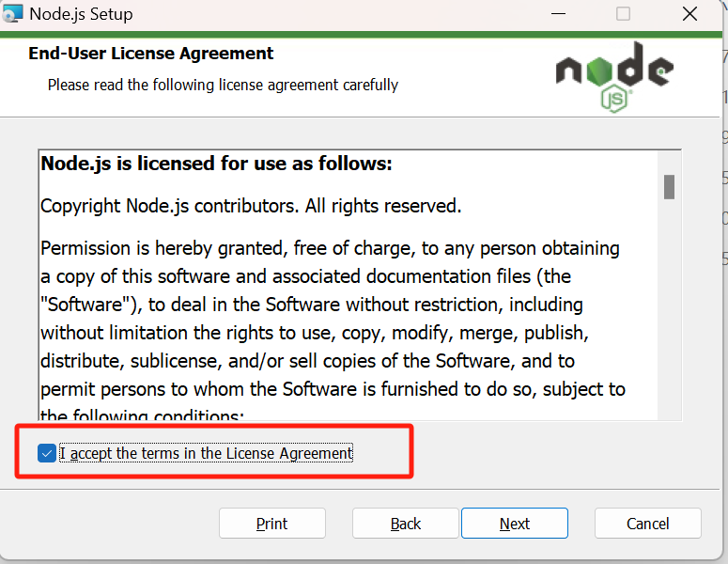Screen dimensions: 728x564
Task: Click the green hexagon JS badge under logo
Action: coord(614,99)
